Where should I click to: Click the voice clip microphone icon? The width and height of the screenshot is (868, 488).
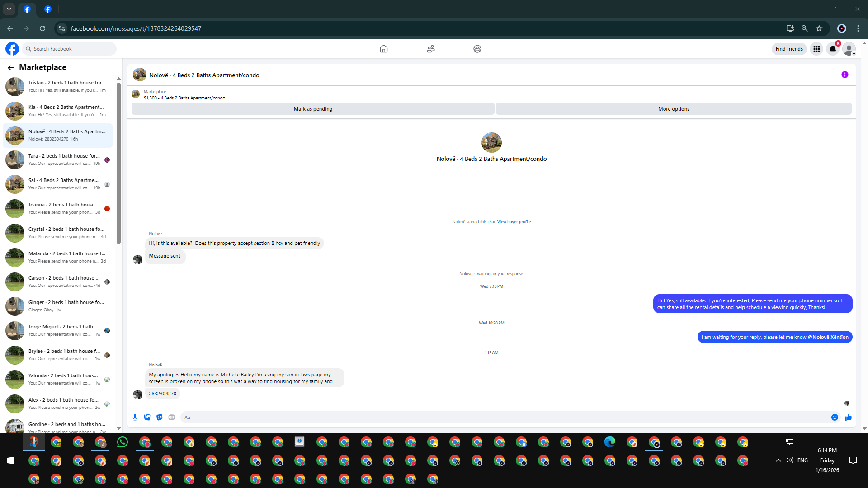135,418
